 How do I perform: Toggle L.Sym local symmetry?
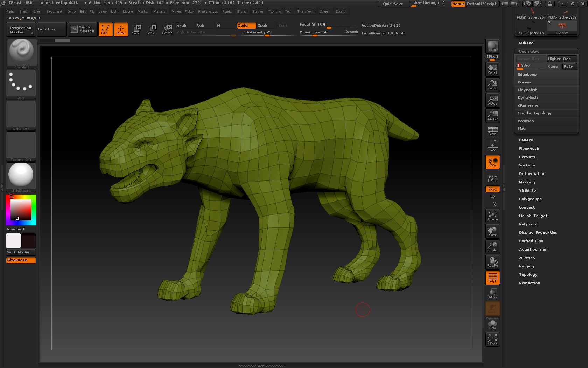pos(492,179)
